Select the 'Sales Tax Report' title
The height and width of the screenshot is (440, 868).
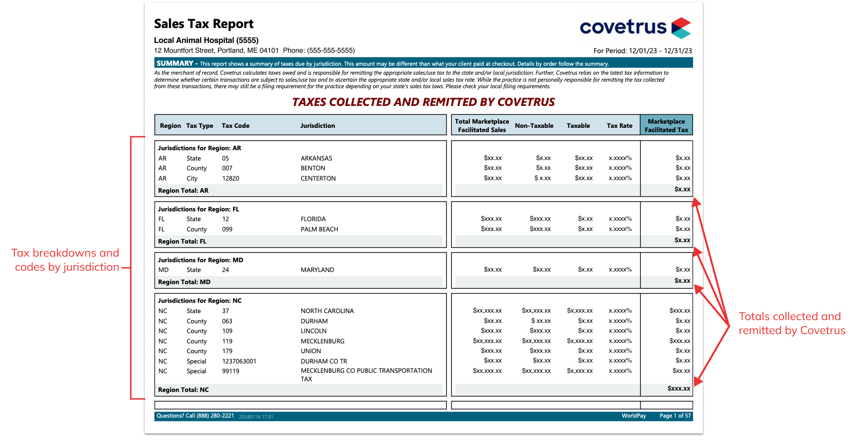(204, 24)
